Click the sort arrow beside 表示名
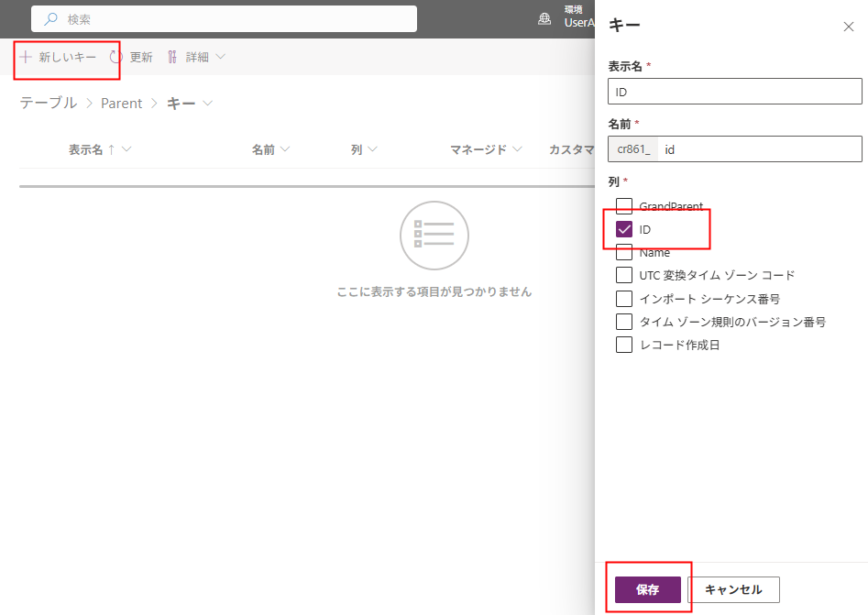 111,149
